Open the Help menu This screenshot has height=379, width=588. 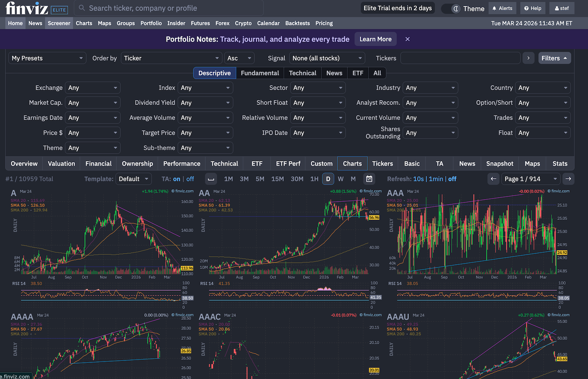532,8
